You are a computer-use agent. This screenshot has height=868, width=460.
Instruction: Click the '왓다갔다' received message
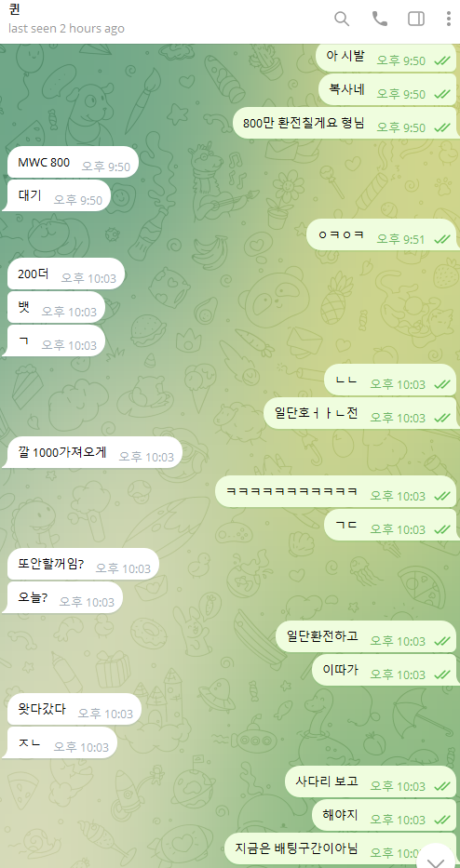[x=74, y=709]
